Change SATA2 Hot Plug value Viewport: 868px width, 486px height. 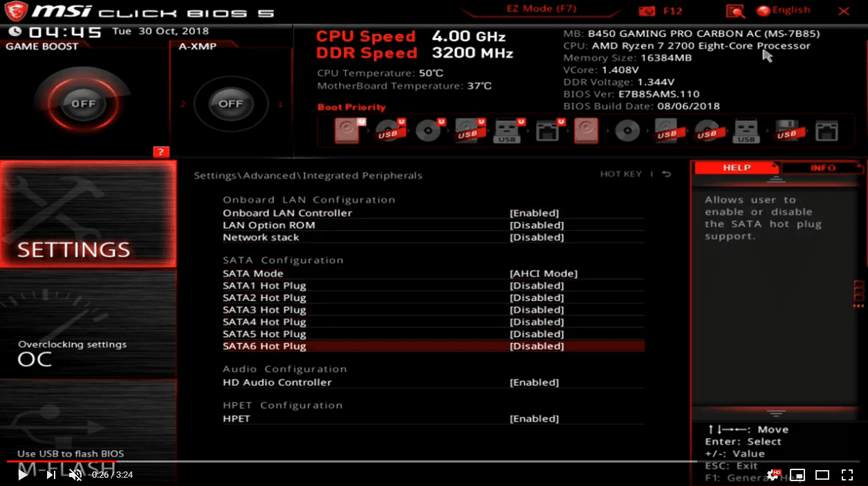tap(537, 298)
